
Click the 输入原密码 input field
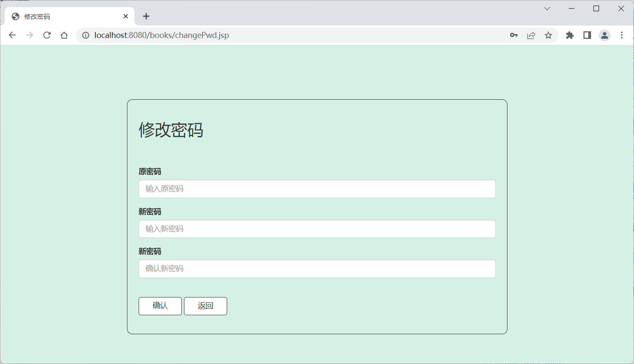click(317, 189)
